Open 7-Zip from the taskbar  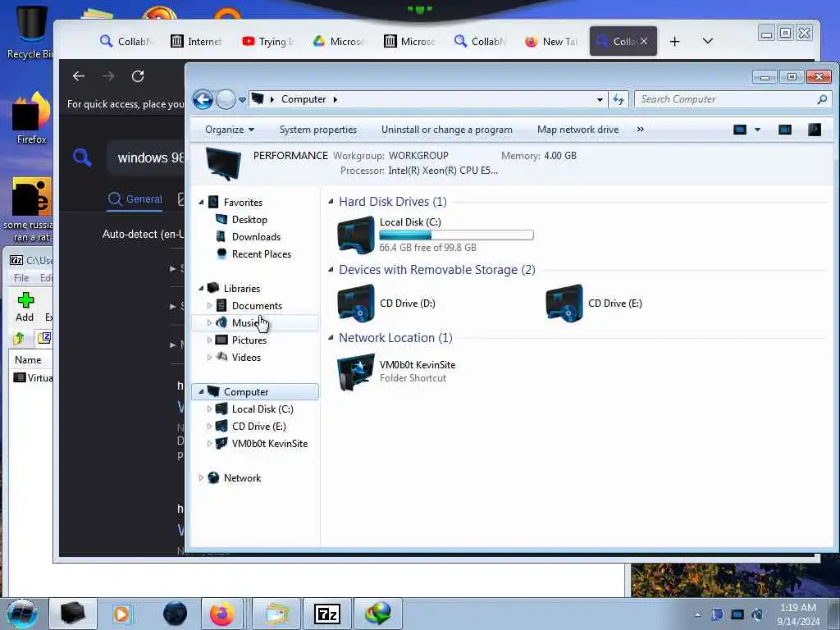327,614
